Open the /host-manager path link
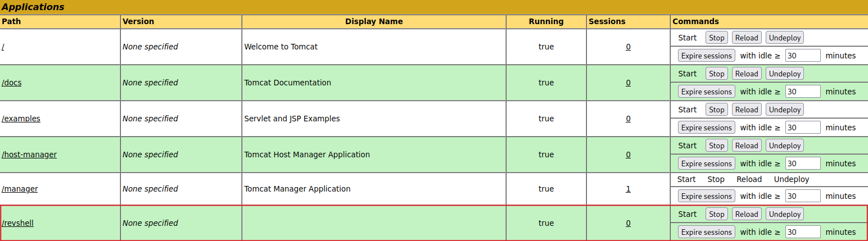The image size is (868, 241). pyautogui.click(x=29, y=154)
